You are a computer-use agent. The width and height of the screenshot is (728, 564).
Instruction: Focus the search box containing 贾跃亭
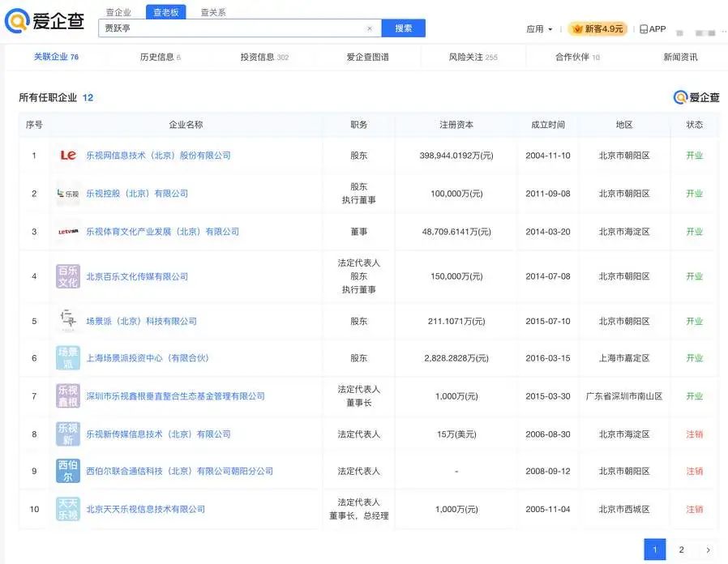[x=231, y=28]
